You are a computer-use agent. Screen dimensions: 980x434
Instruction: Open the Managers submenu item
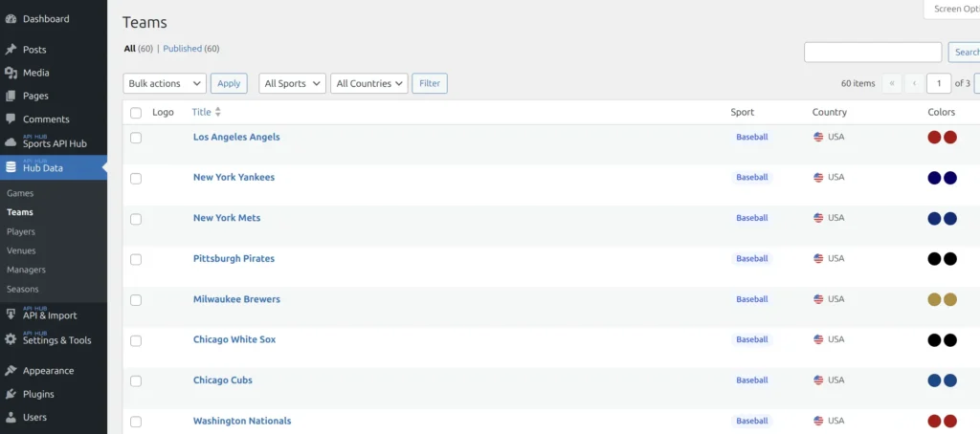26,270
